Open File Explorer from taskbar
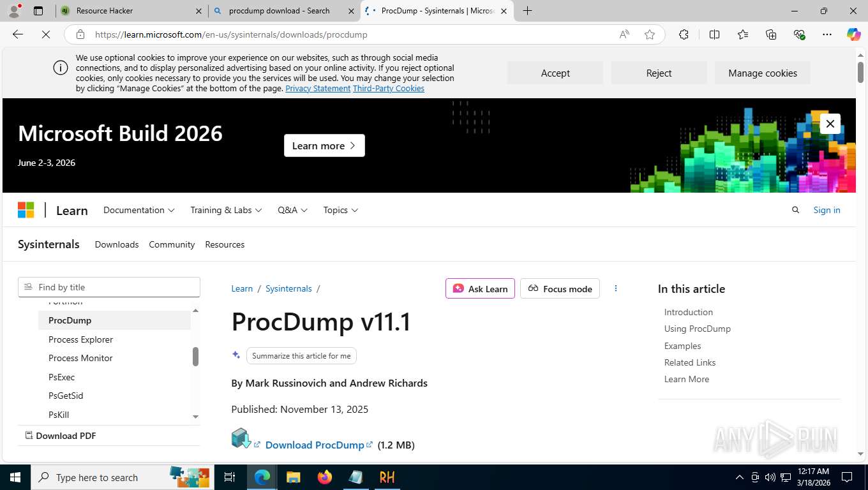 293,477
